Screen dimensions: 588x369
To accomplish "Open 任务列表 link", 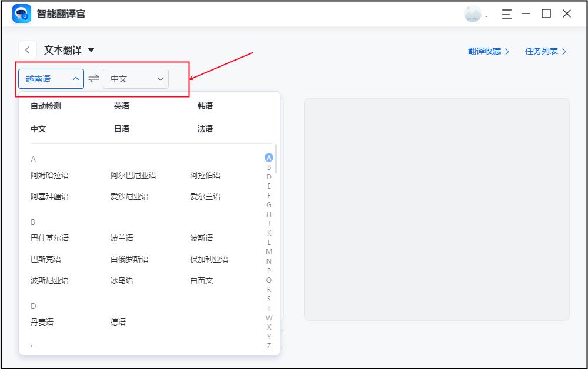I will tap(545, 51).
